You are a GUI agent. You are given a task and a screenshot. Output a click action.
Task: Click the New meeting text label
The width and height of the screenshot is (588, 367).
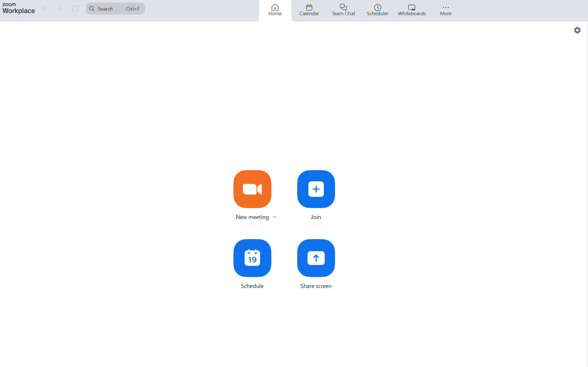pos(252,217)
